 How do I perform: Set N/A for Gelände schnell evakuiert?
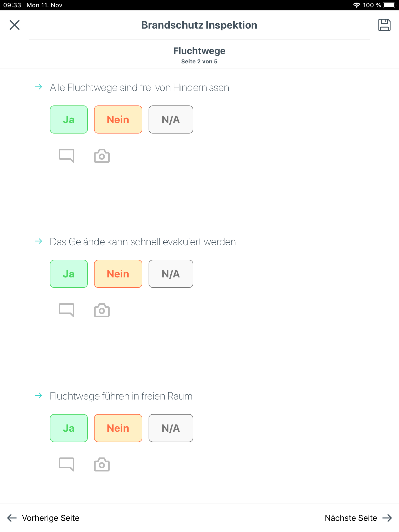pyautogui.click(x=171, y=274)
